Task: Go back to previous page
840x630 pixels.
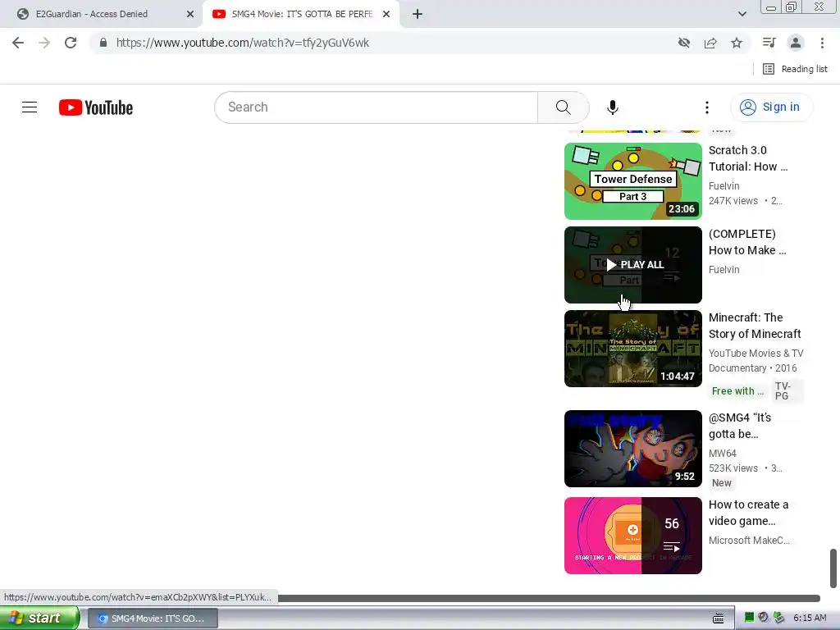Action: point(18,43)
